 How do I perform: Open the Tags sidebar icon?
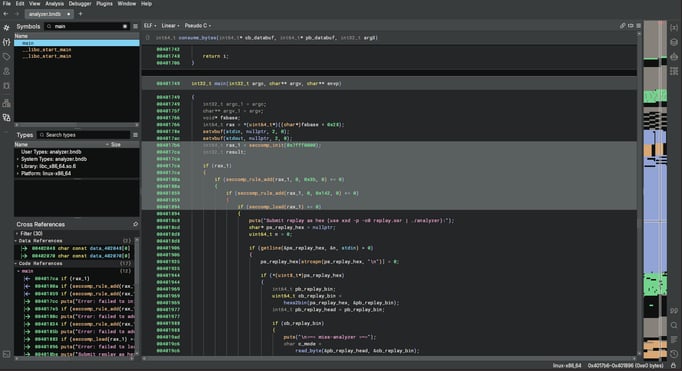[7, 57]
